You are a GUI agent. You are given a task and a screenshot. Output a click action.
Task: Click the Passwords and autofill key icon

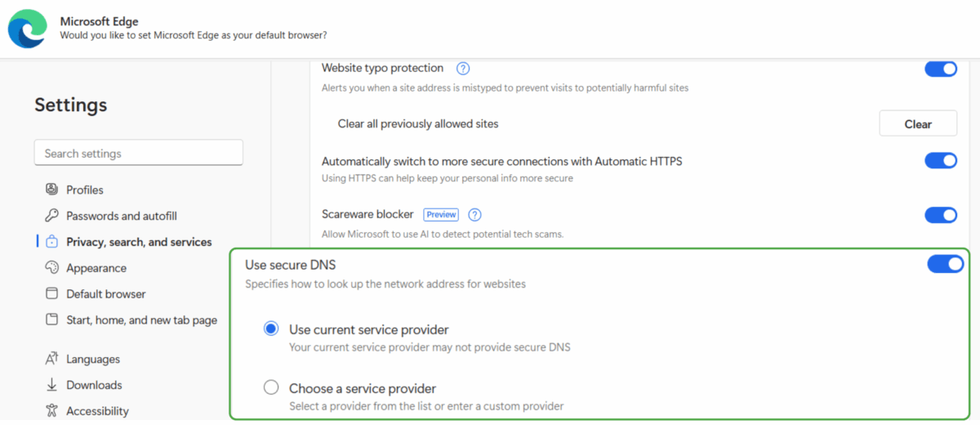pos(51,216)
